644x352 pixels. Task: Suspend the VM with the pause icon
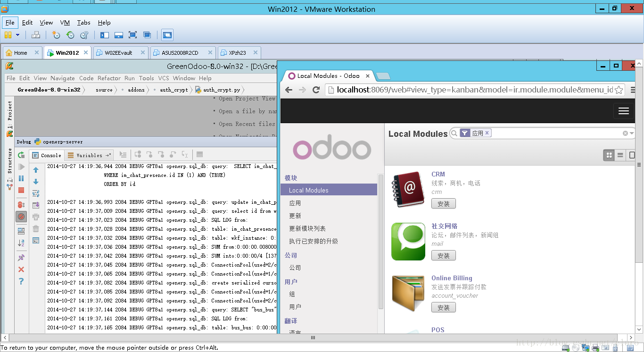click(8, 35)
